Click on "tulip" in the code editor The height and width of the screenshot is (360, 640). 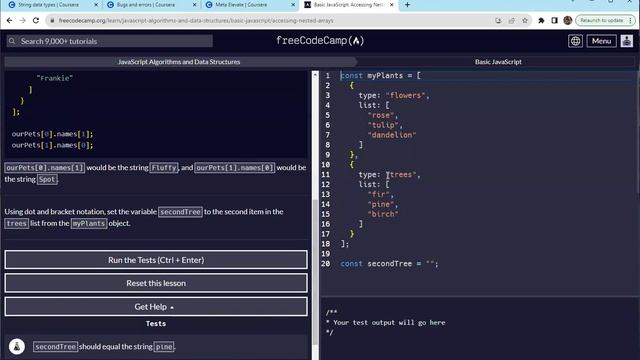pyautogui.click(x=384, y=125)
